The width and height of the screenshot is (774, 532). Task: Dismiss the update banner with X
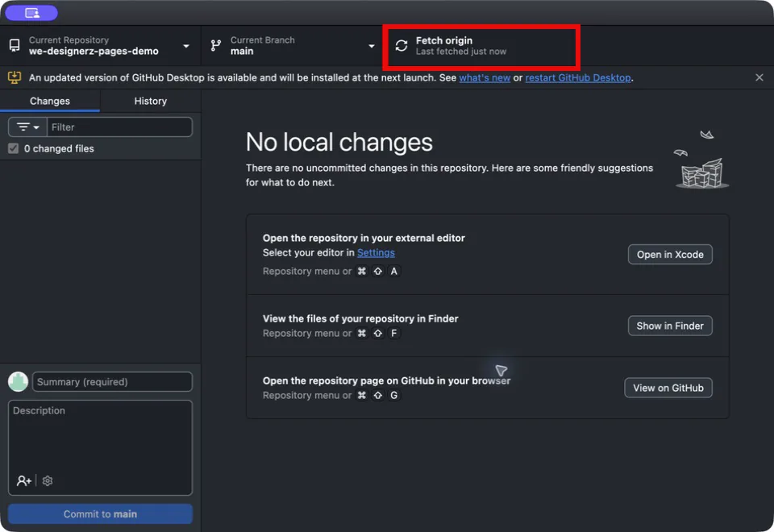pos(759,77)
